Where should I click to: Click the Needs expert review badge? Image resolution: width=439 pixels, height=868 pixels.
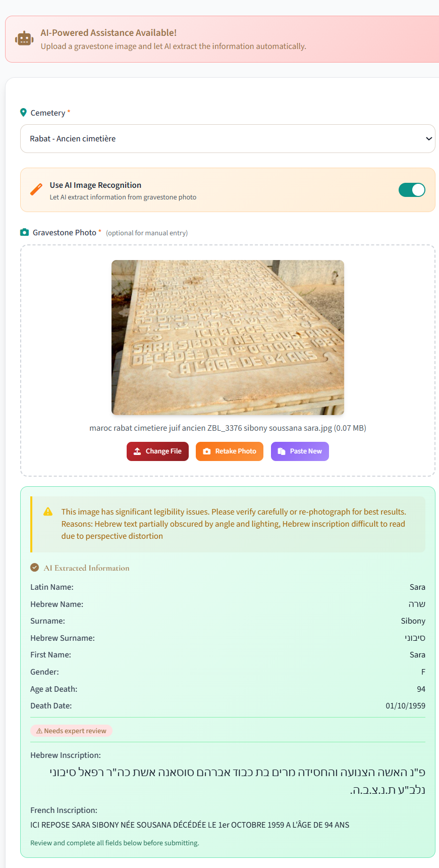coord(71,731)
